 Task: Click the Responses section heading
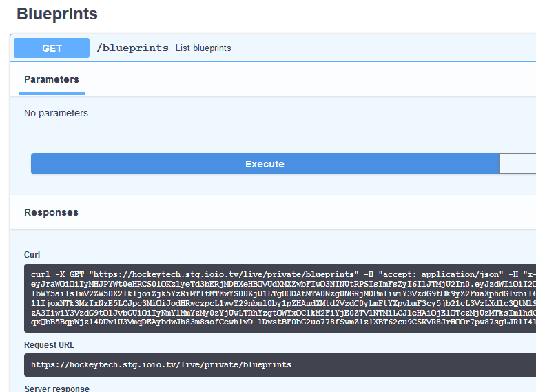pos(51,212)
